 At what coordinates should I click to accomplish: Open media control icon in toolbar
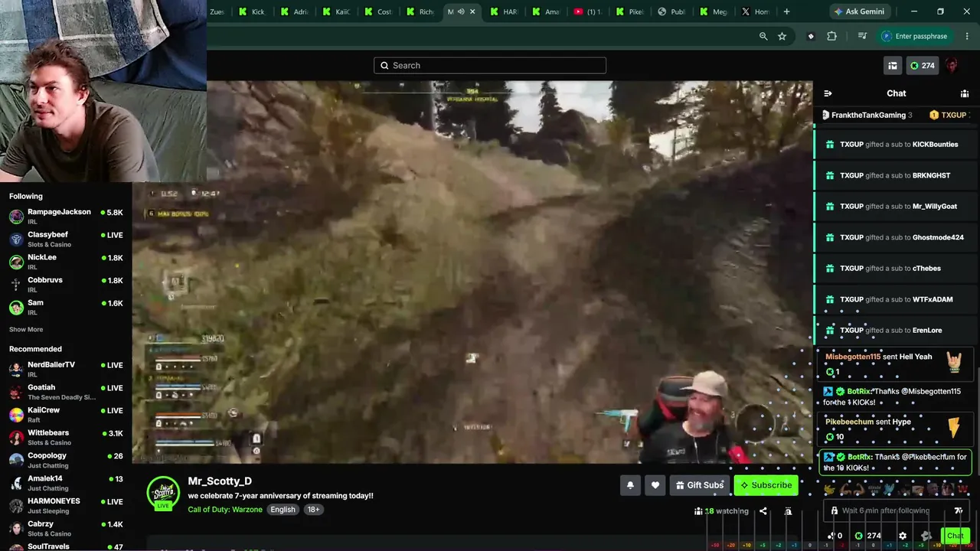862,36
